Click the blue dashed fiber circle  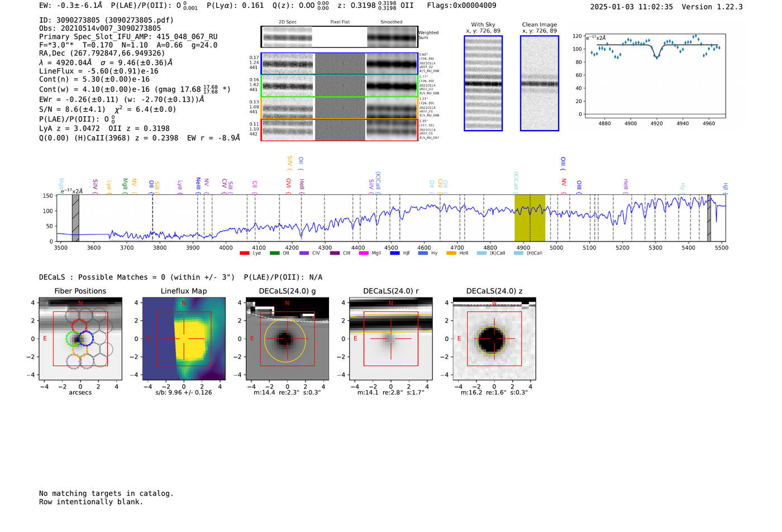click(x=85, y=338)
